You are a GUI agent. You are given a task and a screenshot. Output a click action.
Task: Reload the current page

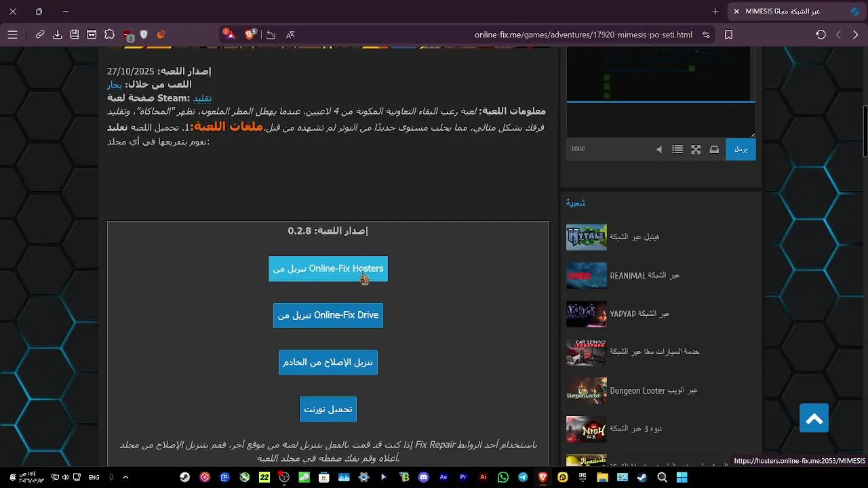click(x=821, y=35)
